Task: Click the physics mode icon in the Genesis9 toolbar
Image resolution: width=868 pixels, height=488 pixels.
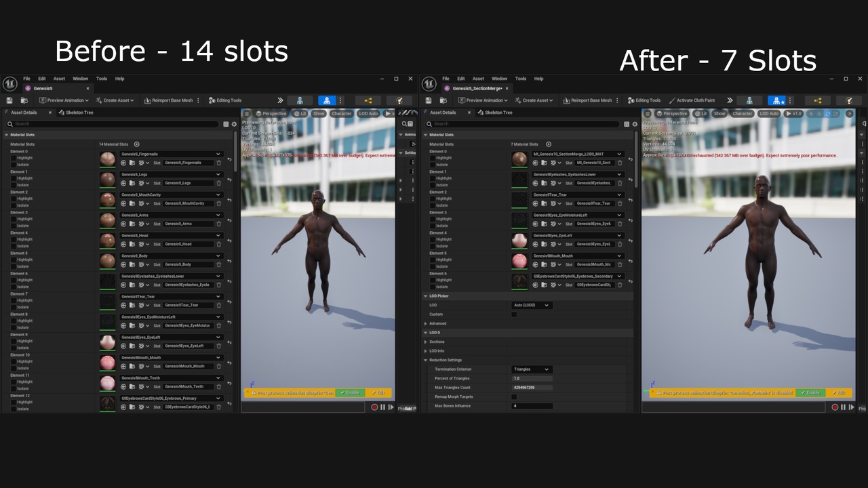Action: (399, 100)
